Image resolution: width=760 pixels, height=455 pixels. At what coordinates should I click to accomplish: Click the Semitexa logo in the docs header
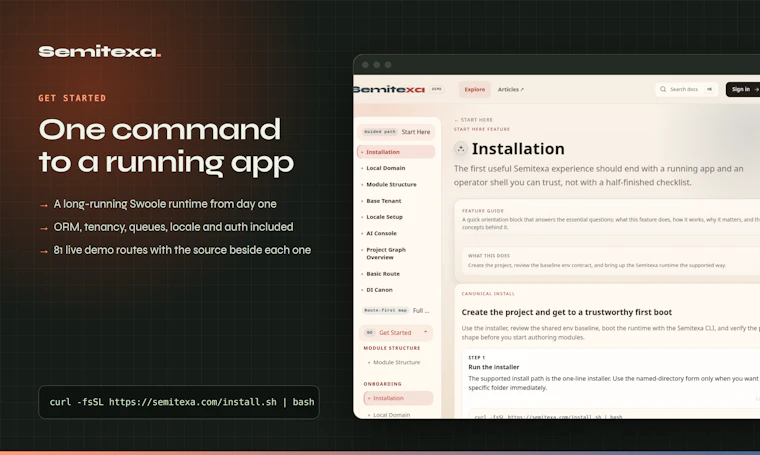(389, 89)
